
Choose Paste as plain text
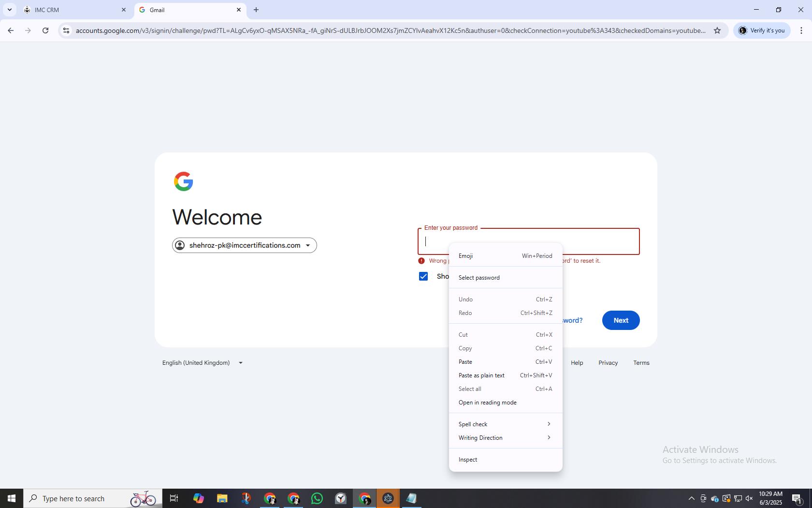click(x=506, y=375)
